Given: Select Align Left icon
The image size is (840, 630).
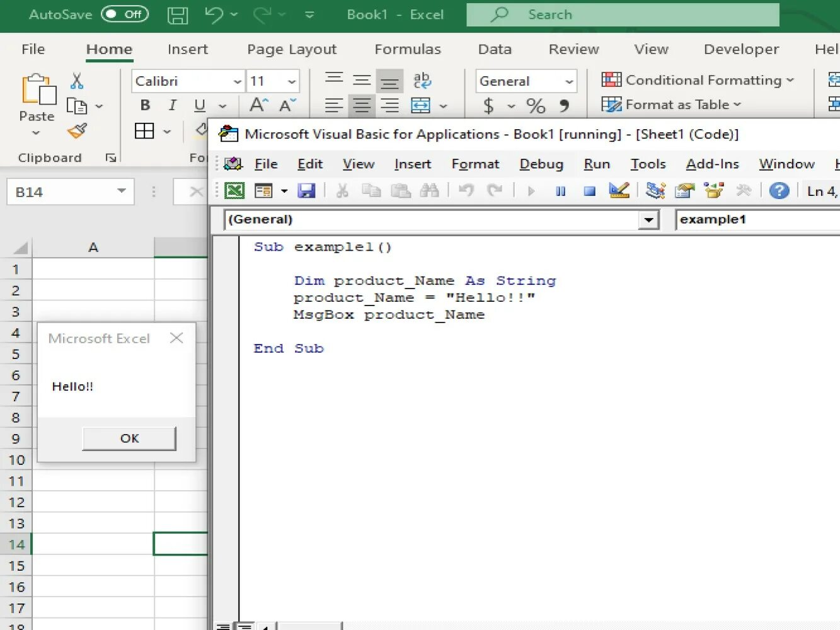Looking at the screenshot, I should point(334,105).
